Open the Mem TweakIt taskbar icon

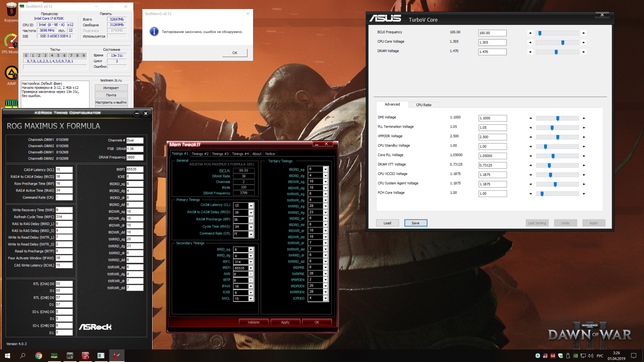pos(85,355)
